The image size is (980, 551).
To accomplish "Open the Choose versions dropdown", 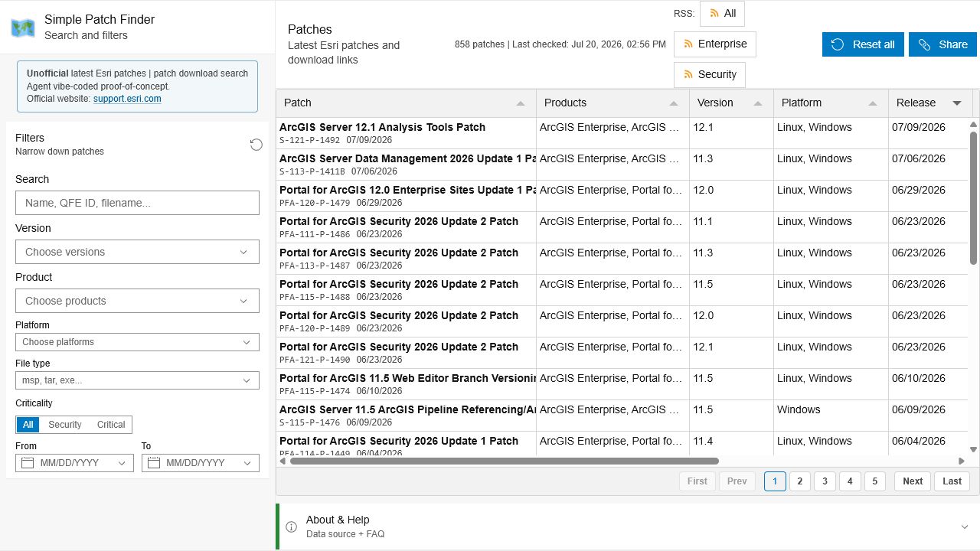I will tap(137, 252).
